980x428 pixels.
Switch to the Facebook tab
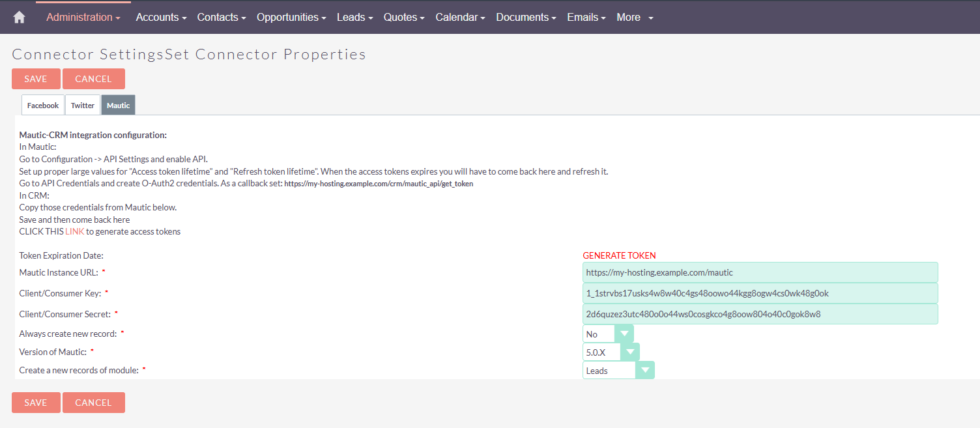pos(43,106)
